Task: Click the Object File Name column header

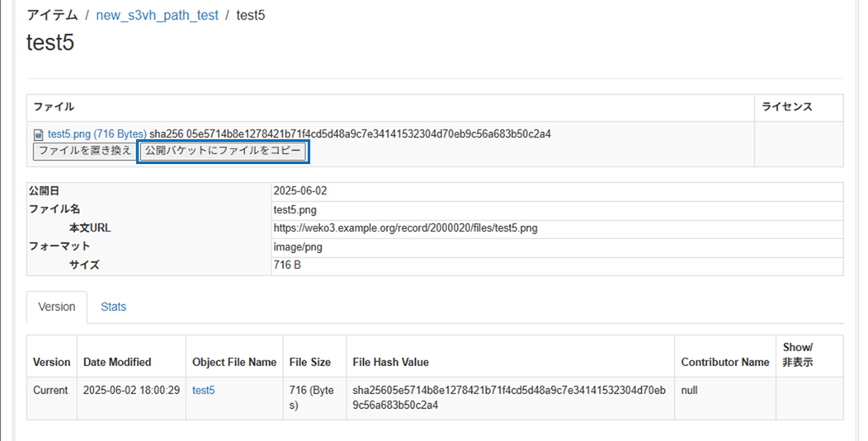Action: coord(234,362)
